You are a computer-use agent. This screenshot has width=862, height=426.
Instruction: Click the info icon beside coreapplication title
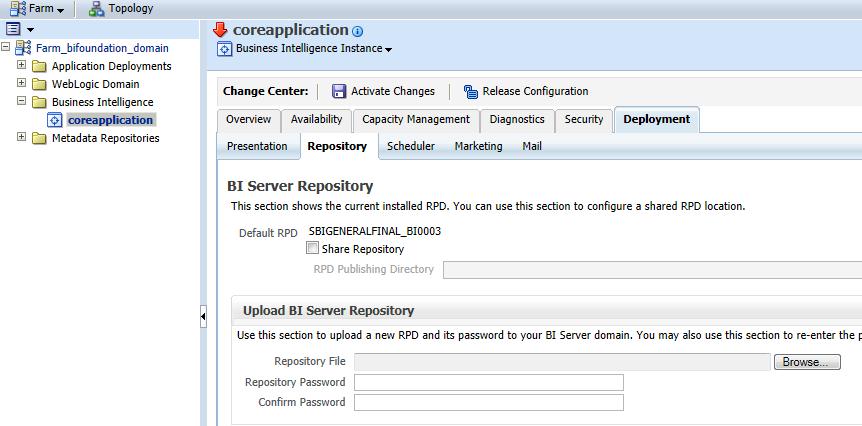click(357, 31)
